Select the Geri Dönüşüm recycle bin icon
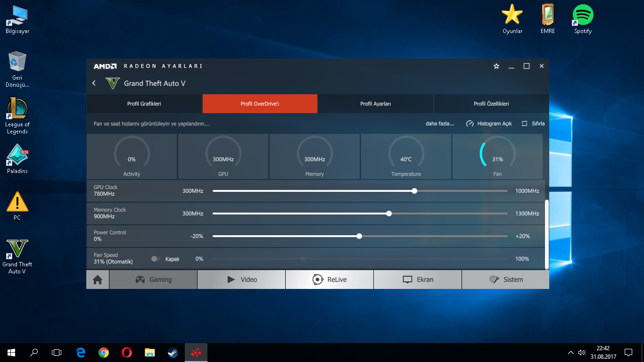This screenshot has height=362, width=644. click(17, 69)
